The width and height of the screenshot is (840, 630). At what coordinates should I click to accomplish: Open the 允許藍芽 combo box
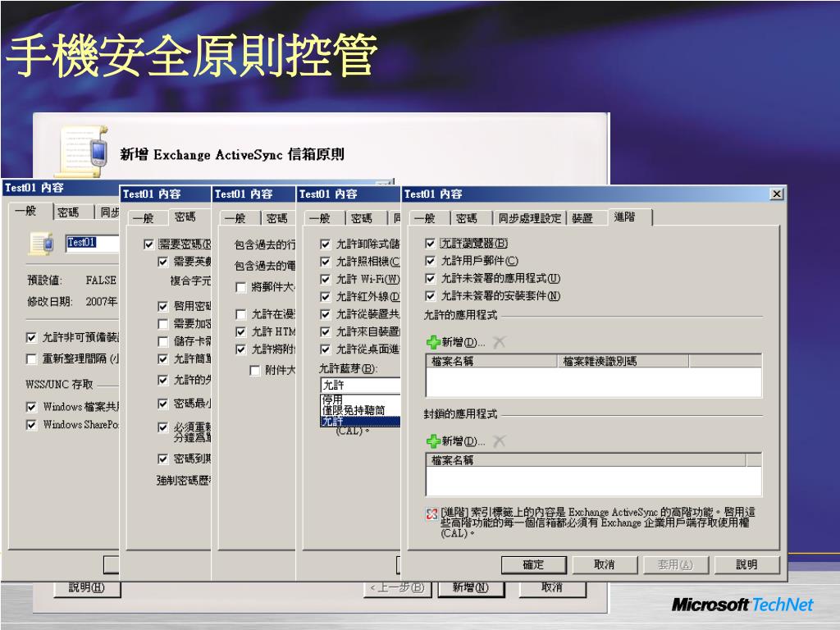pyautogui.click(x=360, y=385)
